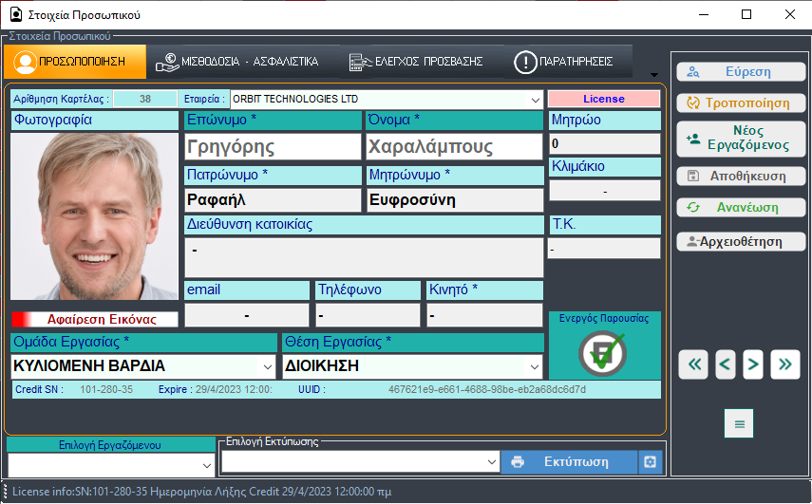Screen dimensions: 812x504
Task: Click Αποθήκευση save button
Action: (740, 176)
